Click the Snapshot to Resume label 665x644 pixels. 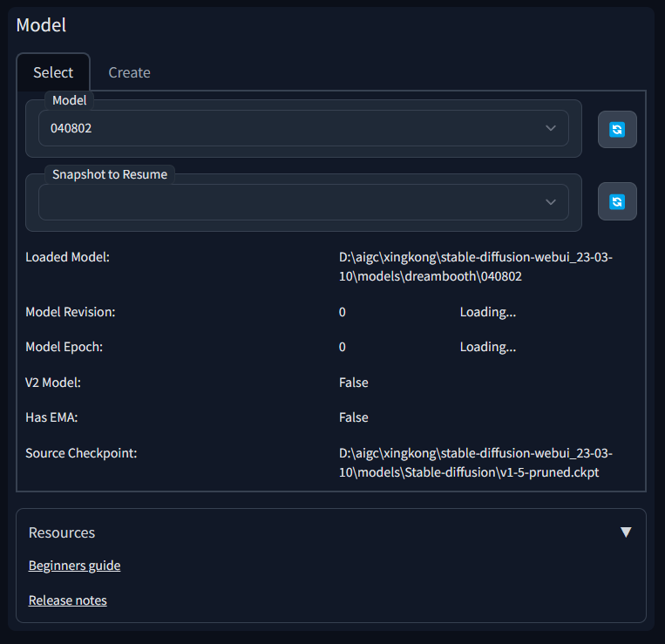pyautogui.click(x=110, y=174)
